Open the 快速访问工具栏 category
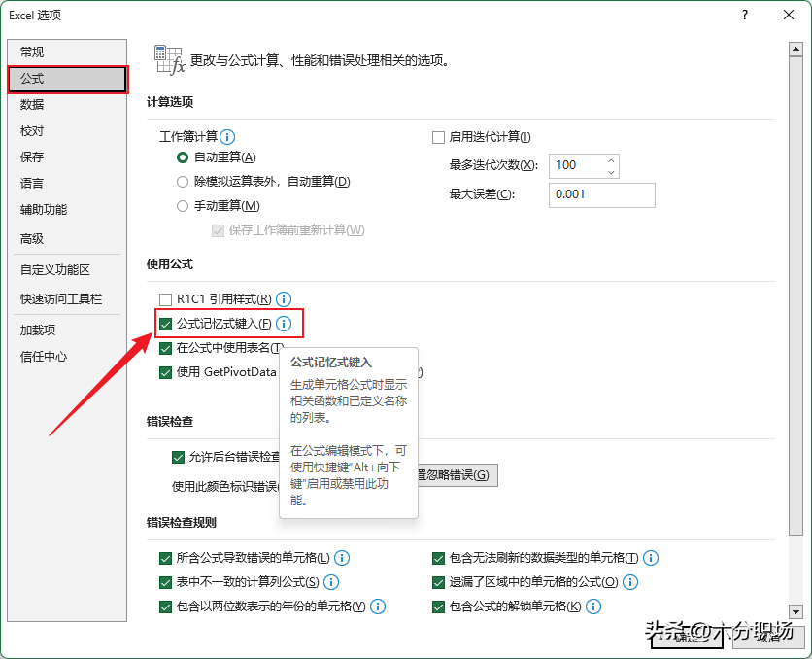Screen dimensions: 812x659 [x=67, y=299]
